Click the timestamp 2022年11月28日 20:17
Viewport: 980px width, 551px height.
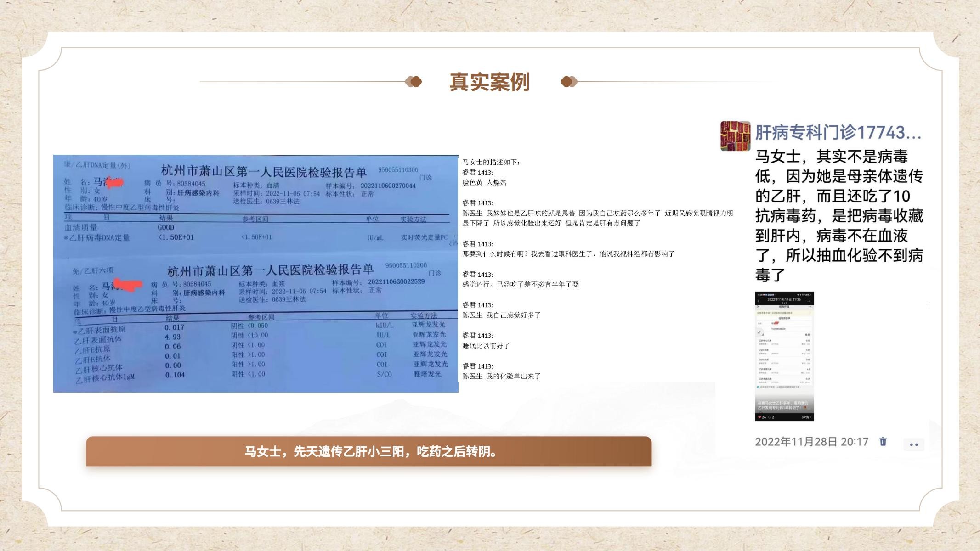(811, 442)
